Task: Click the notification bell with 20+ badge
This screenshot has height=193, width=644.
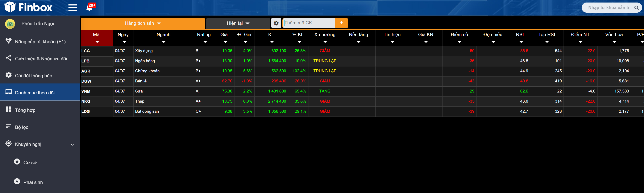Action: pos(89,8)
